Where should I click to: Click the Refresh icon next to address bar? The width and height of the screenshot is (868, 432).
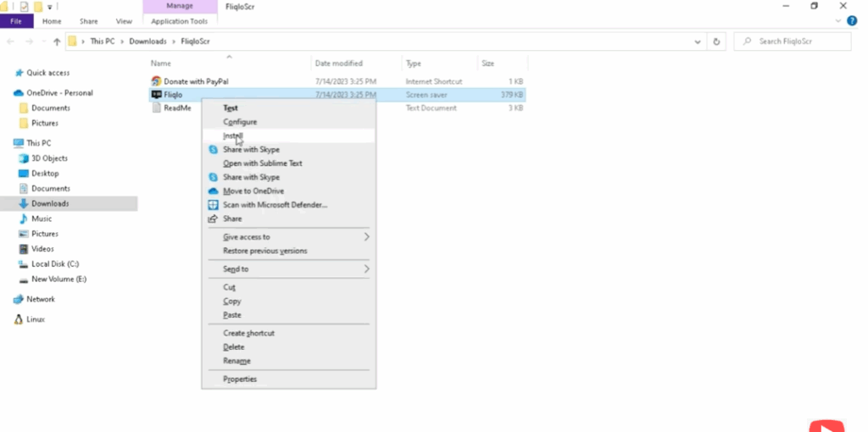tap(717, 42)
